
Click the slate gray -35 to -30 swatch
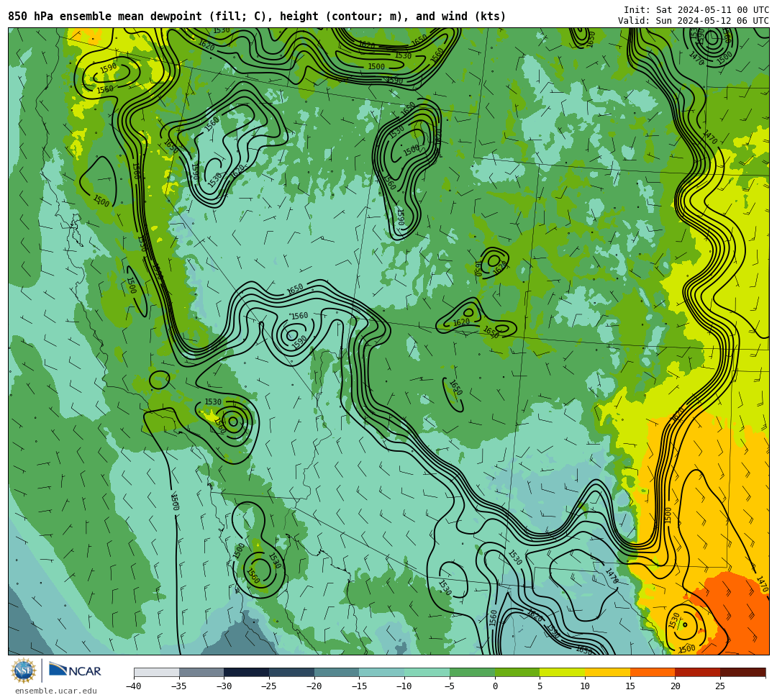[x=201, y=672]
